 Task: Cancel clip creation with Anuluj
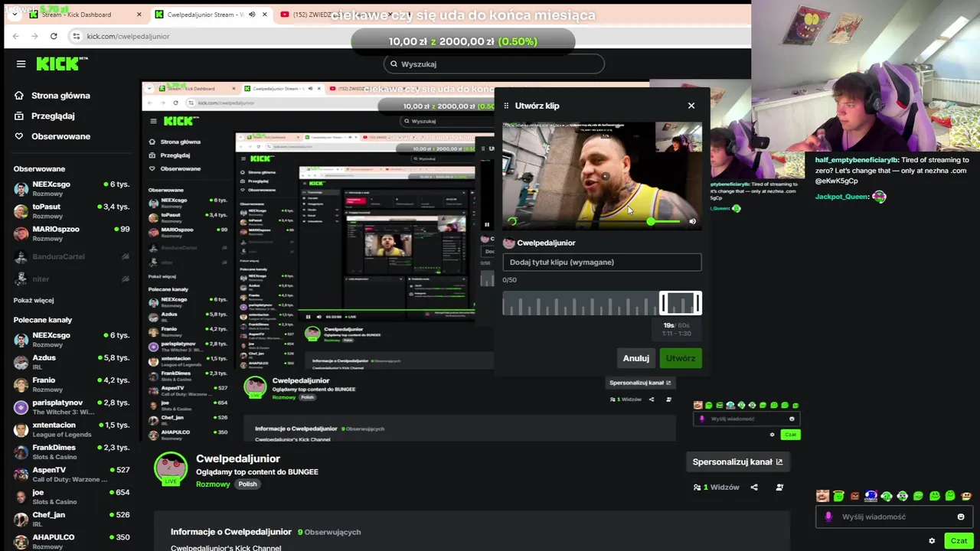coord(635,358)
